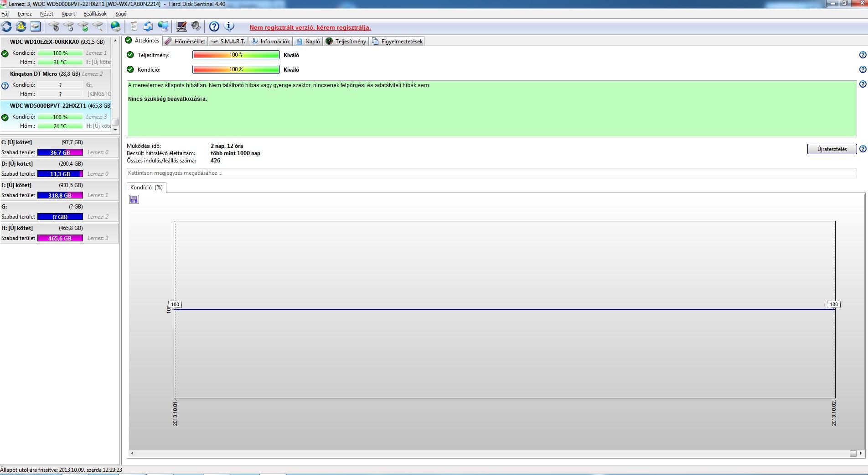Click the globe with monitor network icon
Viewport: 868px width, 475px height.
coord(163,26)
